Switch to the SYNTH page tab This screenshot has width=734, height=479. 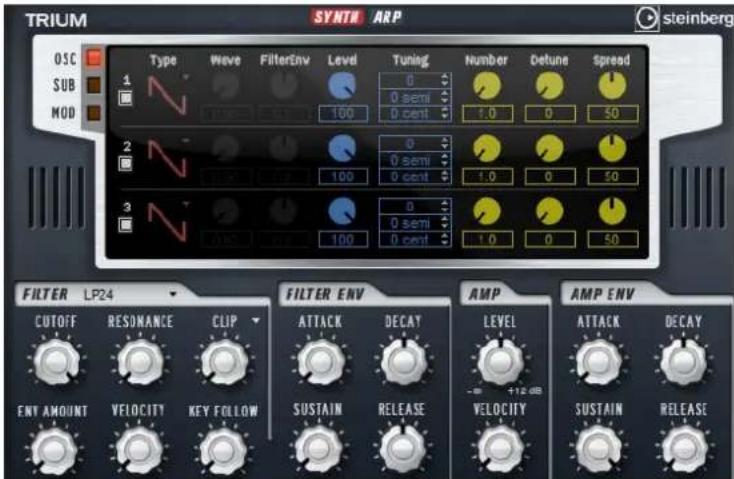coord(337,17)
